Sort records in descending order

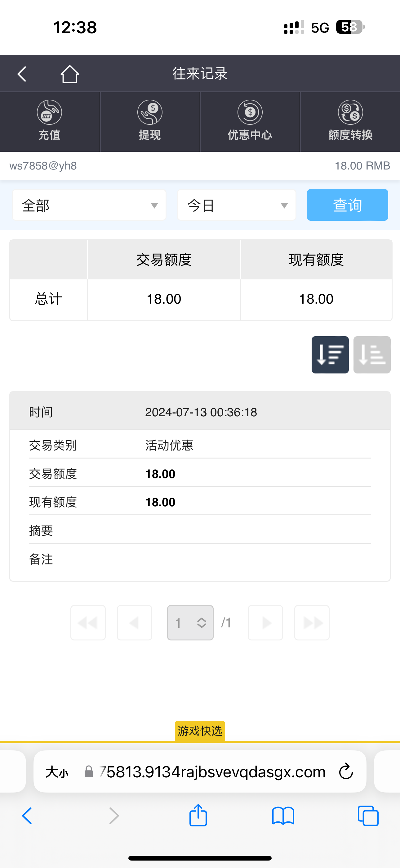[330, 355]
